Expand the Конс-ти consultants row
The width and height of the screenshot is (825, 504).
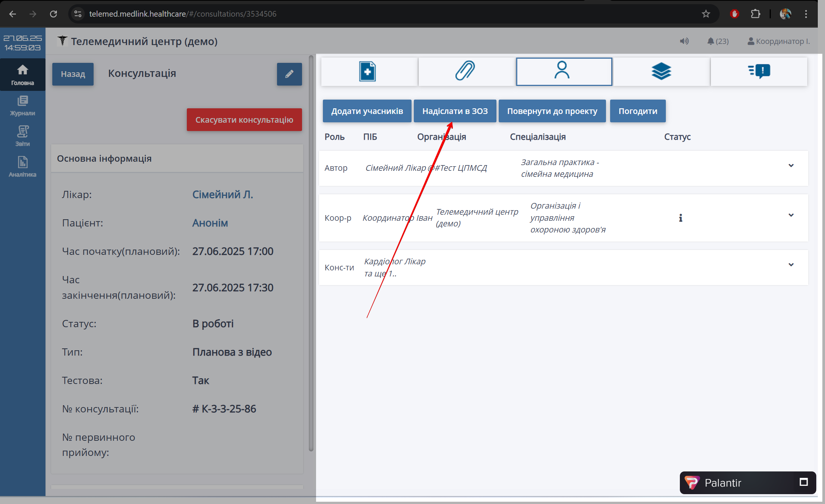pos(791,265)
